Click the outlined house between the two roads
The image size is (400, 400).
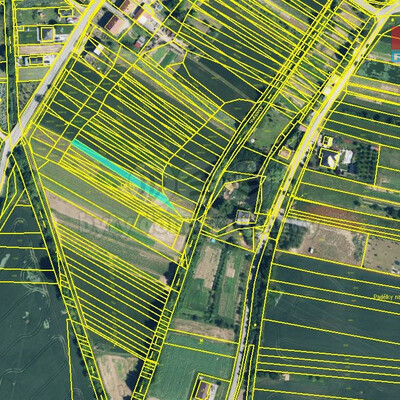point(244,218)
